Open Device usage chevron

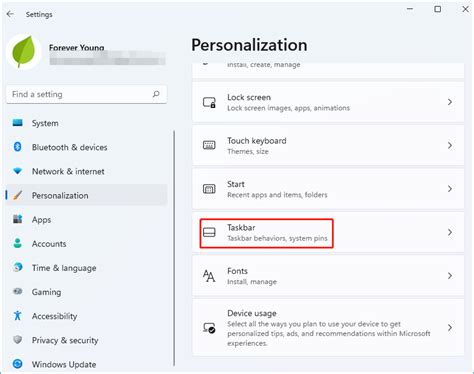coord(450,327)
